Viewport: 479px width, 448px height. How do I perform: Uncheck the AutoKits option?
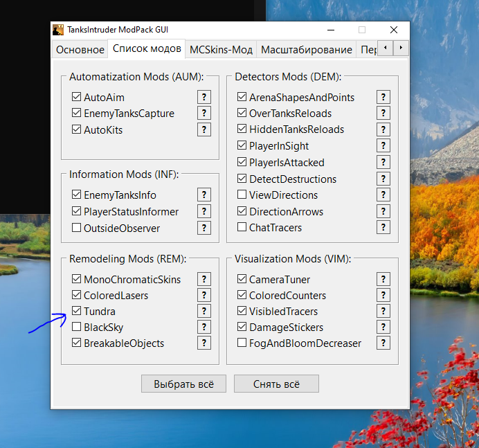pyautogui.click(x=76, y=129)
